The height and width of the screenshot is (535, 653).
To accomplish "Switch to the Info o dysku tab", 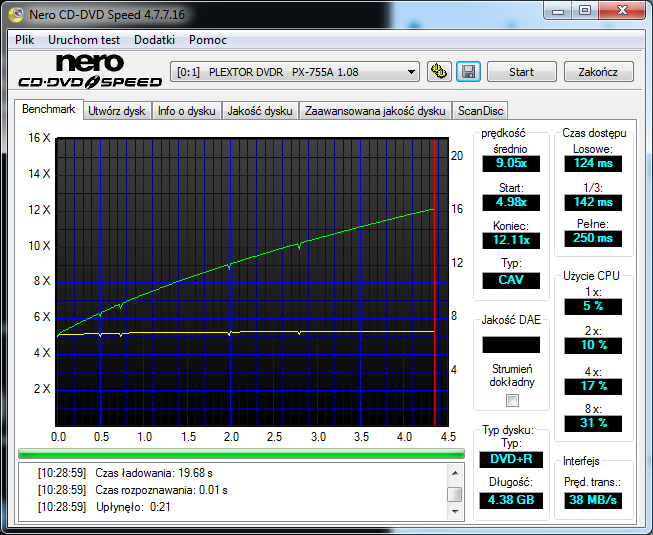I will [x=186, y=111].
